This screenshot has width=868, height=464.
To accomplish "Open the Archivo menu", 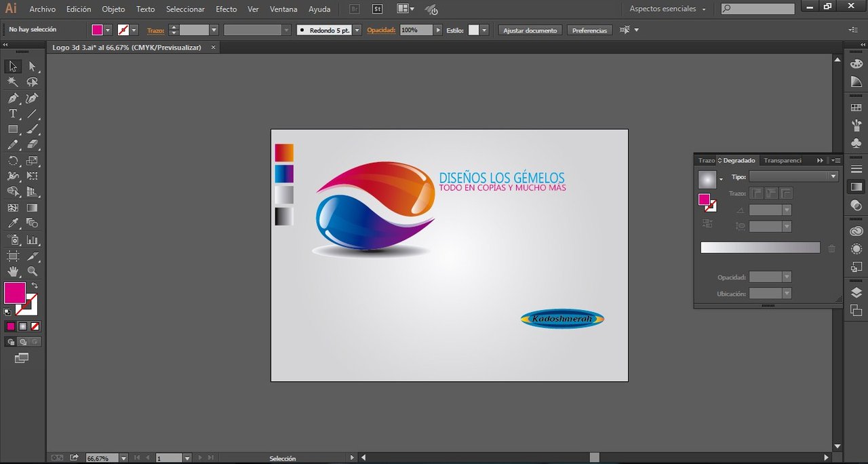I will pyautogui.click(x=42, y=9).
